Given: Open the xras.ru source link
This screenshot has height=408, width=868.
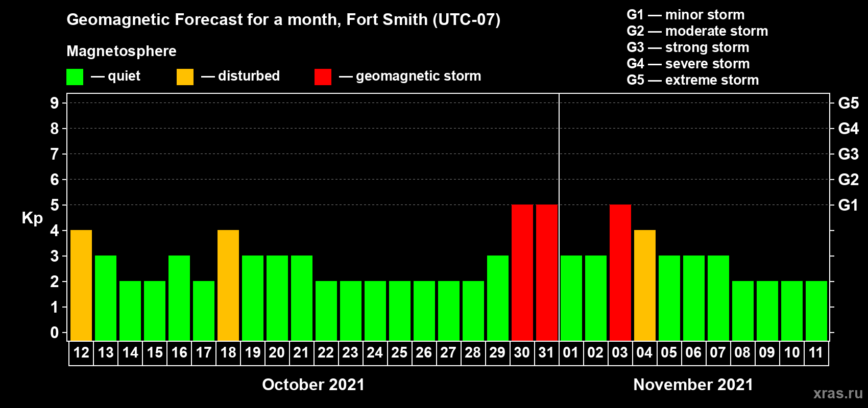Looking at the screenshot, I should [x=838, y=393].
